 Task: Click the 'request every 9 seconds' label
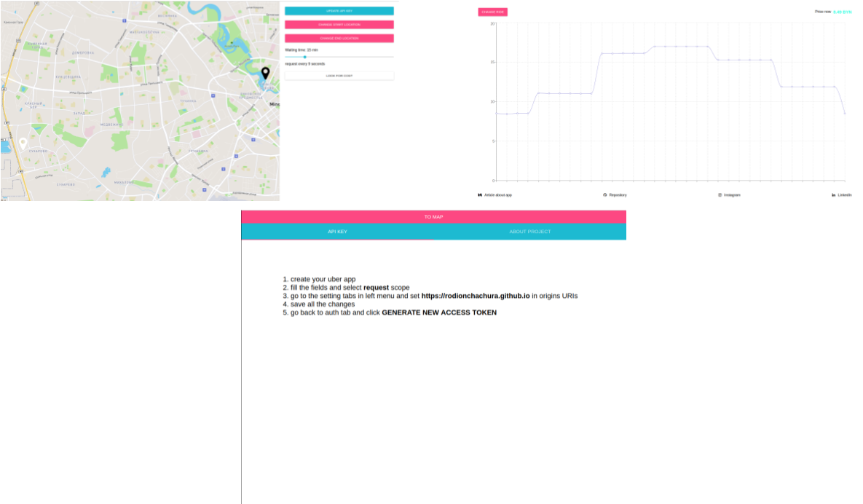305,64
